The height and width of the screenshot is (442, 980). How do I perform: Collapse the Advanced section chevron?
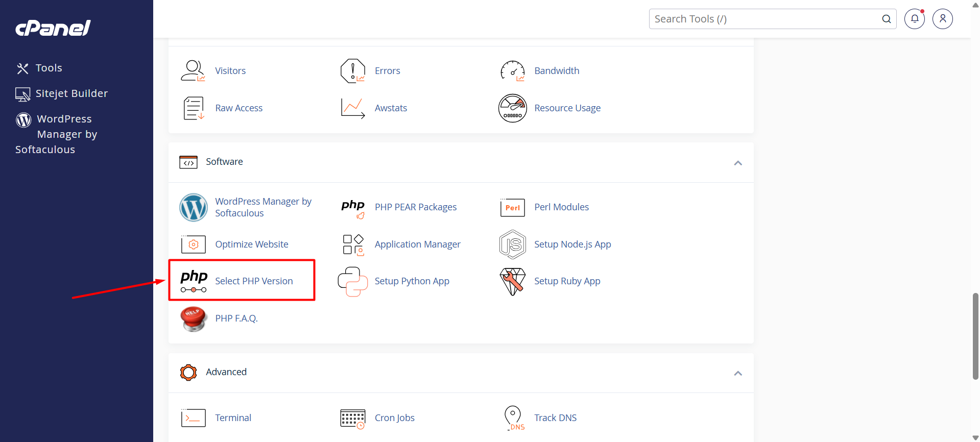pos(738,373)
